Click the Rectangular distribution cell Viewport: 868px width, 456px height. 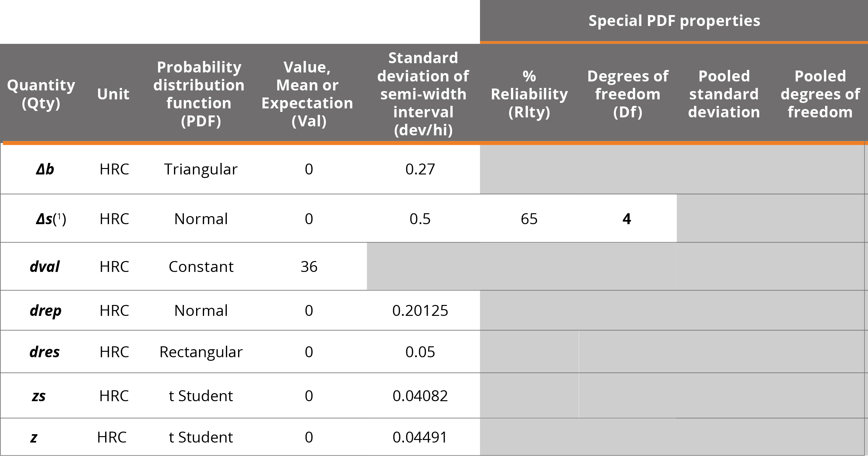coord(201,352)
